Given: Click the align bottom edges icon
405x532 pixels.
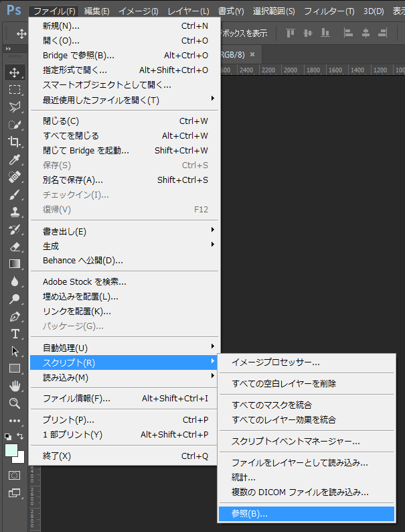Looking at the screenshot, I should tap(325, 33).
